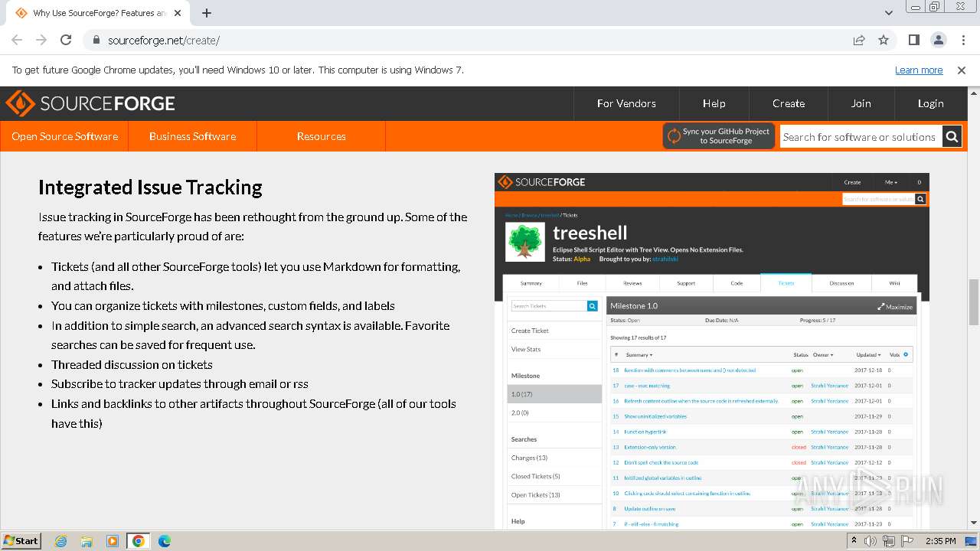Open the Chrome profile avatar
This screenshot has height=551, width=980.
[938, 40]
